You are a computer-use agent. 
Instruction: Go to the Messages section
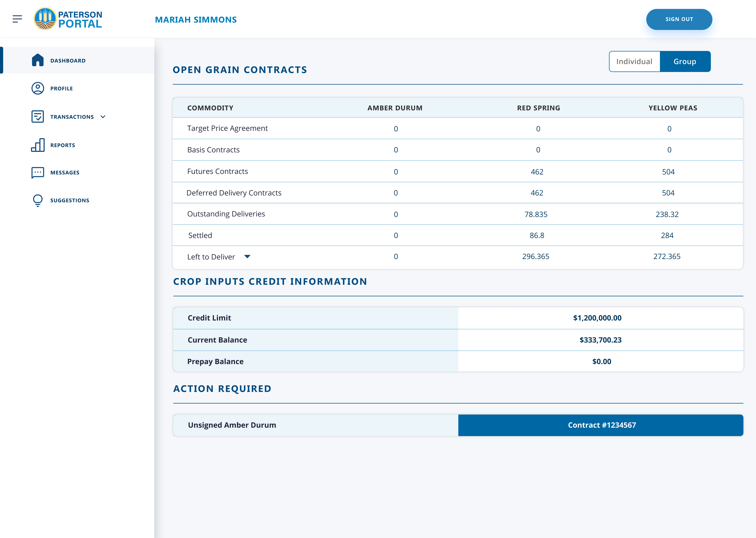pyautogui.click(x=65, y=173)
